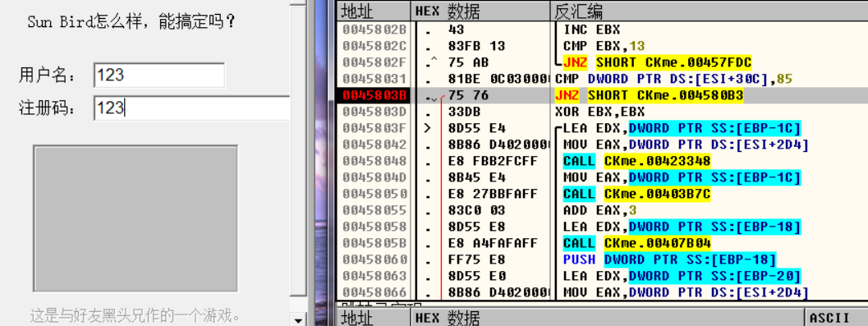The height and width of the screenshot is (326, 868).
Task: Select the CALL CKme.00407B04 line
Action: tap(636, 243)
